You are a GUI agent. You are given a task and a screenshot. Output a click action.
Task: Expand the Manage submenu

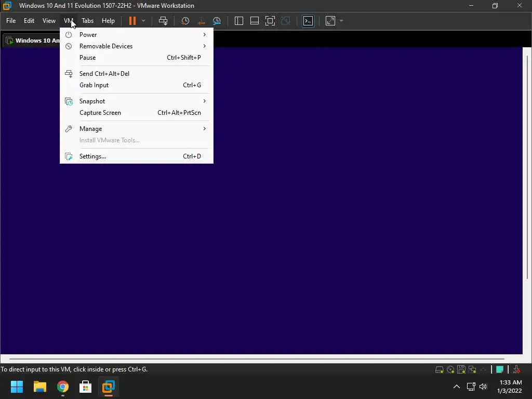(x=137, y=129)
